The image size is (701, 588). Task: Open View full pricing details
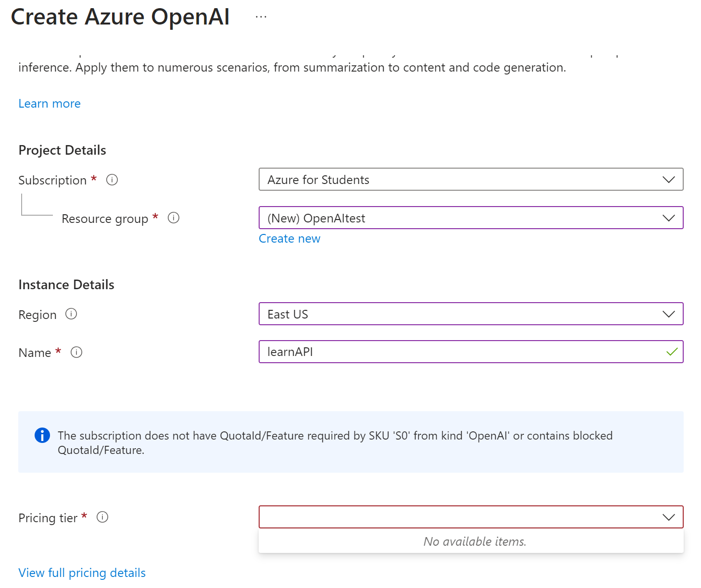82,572
